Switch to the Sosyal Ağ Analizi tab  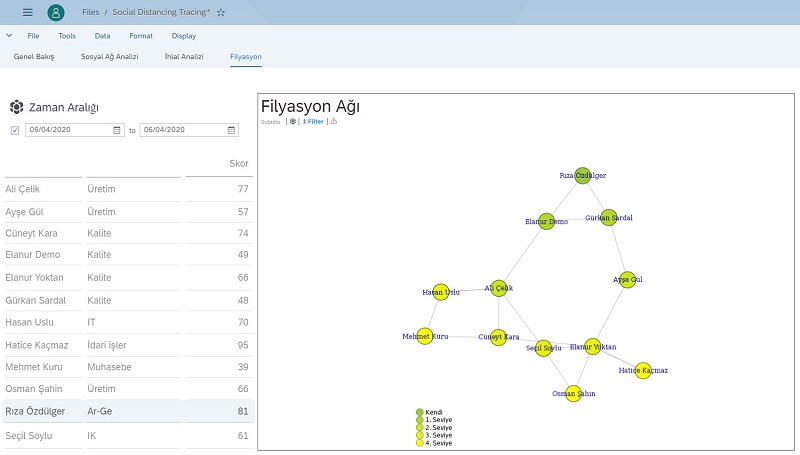109,57
